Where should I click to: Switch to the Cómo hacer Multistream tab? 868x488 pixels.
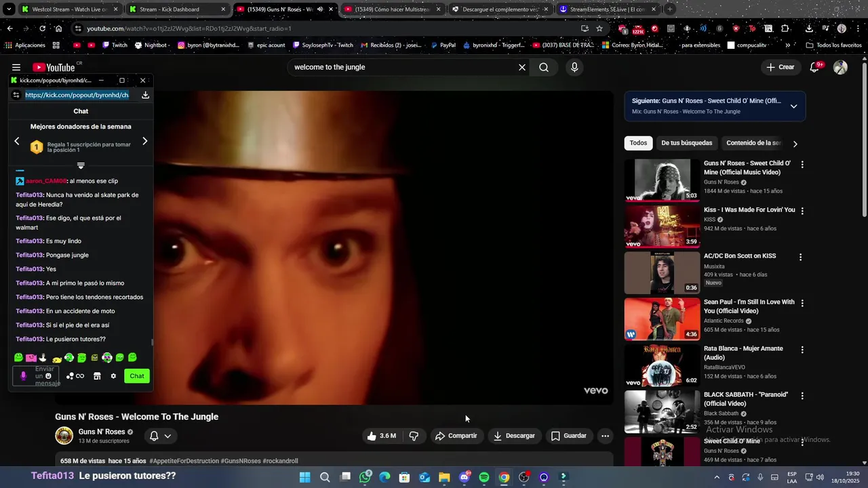393,9
